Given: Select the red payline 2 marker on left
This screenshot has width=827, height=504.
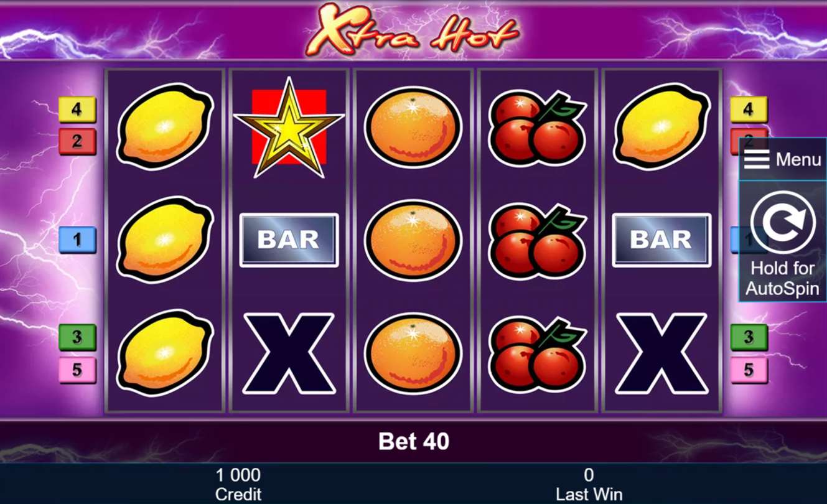Looking at the screenshot, I should click(x=77, y=141).
